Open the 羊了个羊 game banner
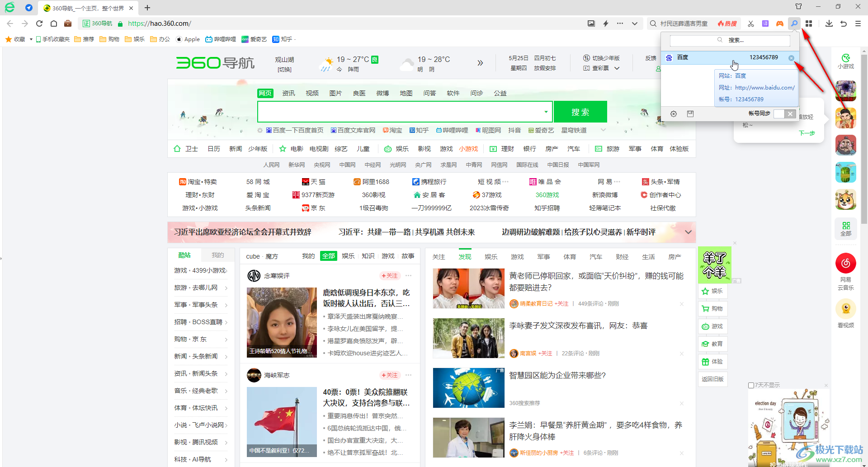This screenshot has height=467, width=868. (714, 265)
